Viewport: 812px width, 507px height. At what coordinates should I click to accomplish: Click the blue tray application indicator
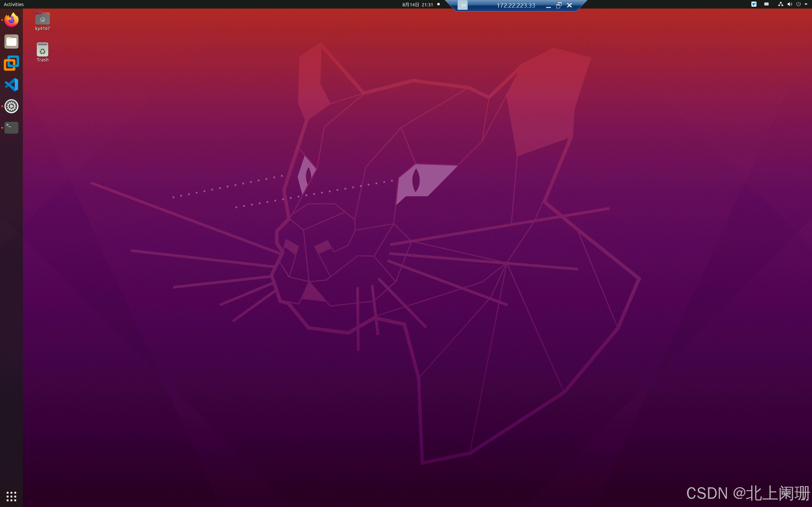click(754, 4)
